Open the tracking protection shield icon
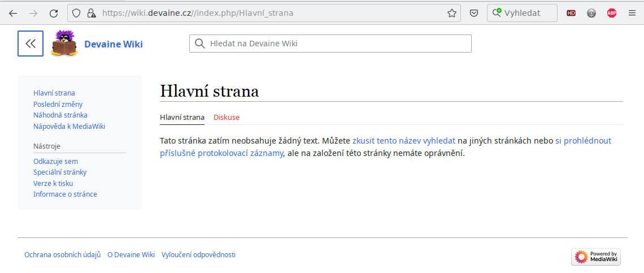644x273 pixels. click(76, 13)
